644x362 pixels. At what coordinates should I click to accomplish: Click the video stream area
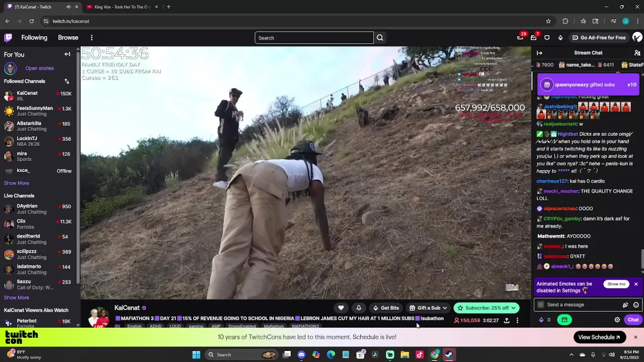pos(306,173)
